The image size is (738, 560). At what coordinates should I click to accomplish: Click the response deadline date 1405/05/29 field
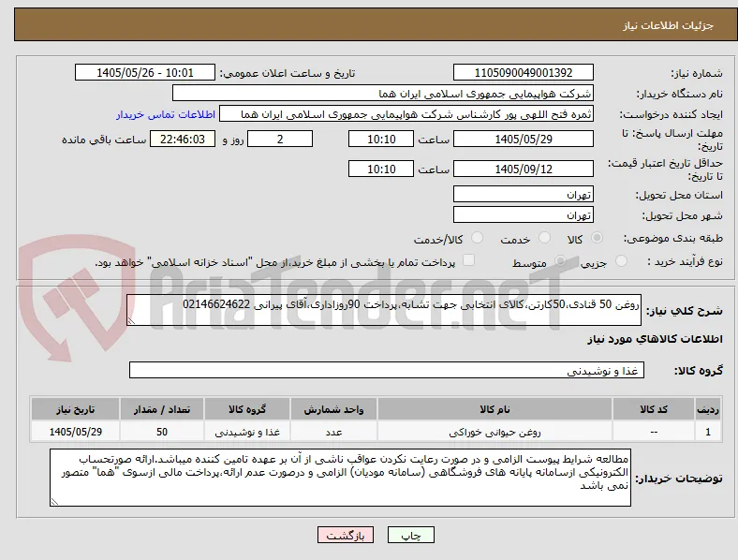[524, 139]
